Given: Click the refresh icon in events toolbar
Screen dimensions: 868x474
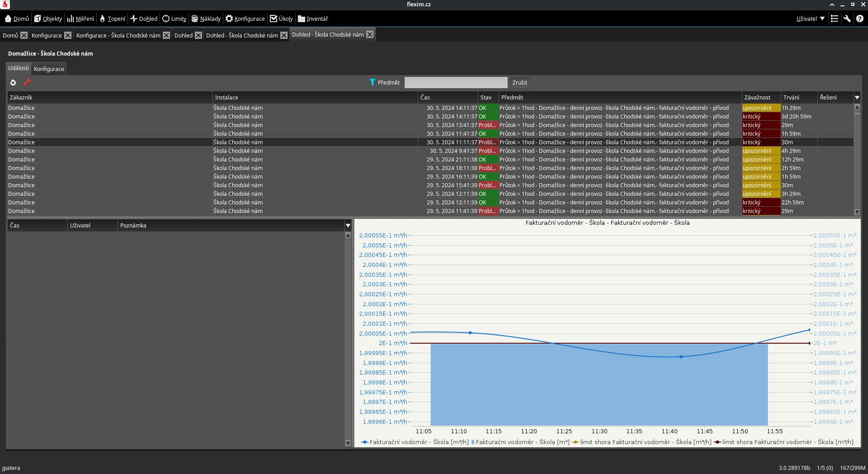Looking at the screenshot, I should coord(13,82).
